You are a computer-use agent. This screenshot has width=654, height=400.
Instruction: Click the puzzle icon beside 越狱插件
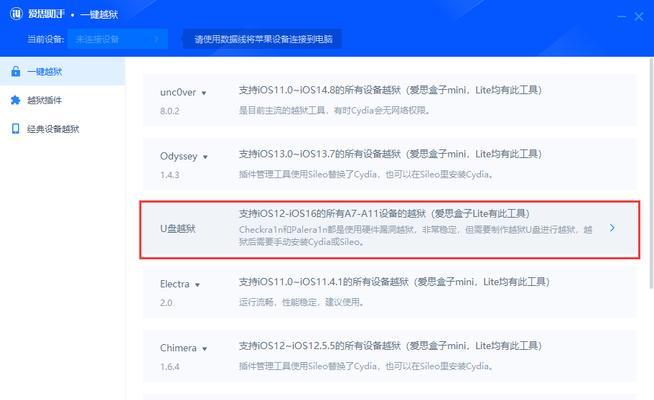(15, 100)
